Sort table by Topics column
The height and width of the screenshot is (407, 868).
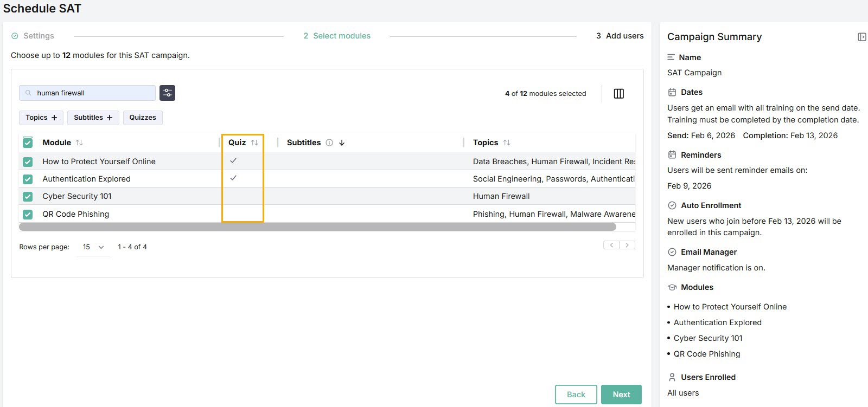(507, 143)
